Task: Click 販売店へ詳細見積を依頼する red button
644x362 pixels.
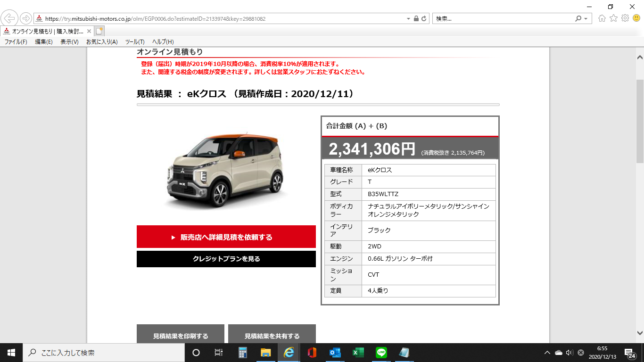Action: tap(226, 237)
